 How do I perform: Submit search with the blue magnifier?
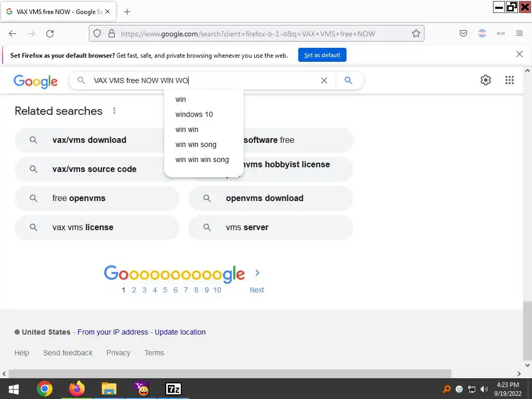(348, 81)
